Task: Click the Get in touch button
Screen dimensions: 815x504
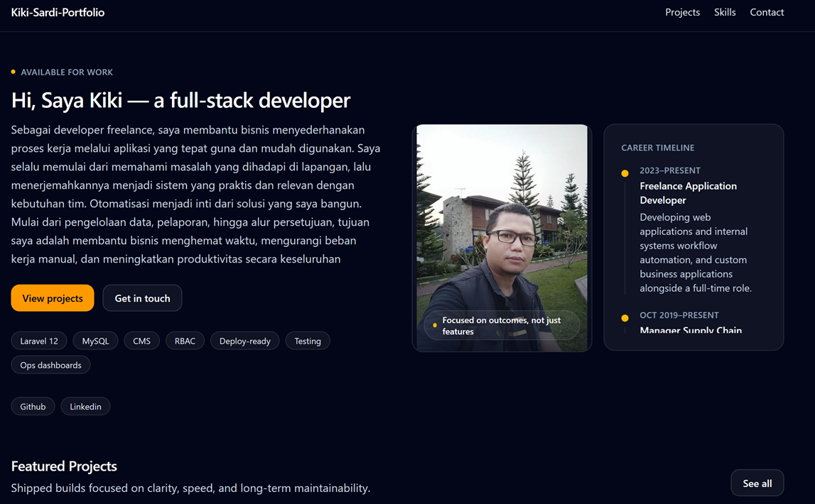Action: (142, 297)
